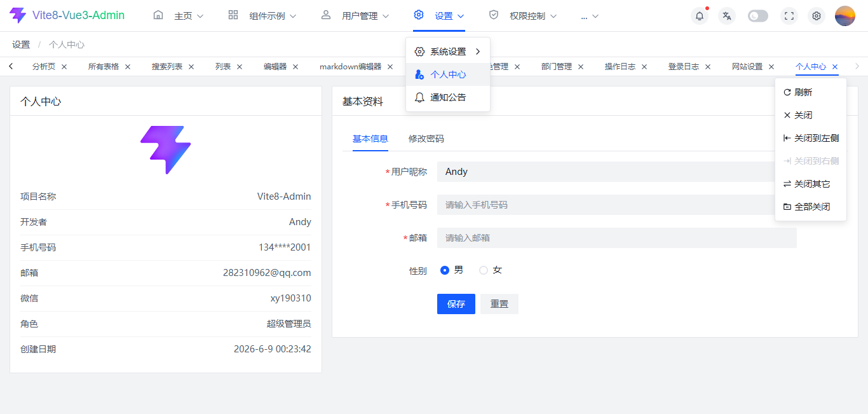Open 通知公告 from the settings dropdown
The width and height of the screenshot is (868, 414).
448,97
